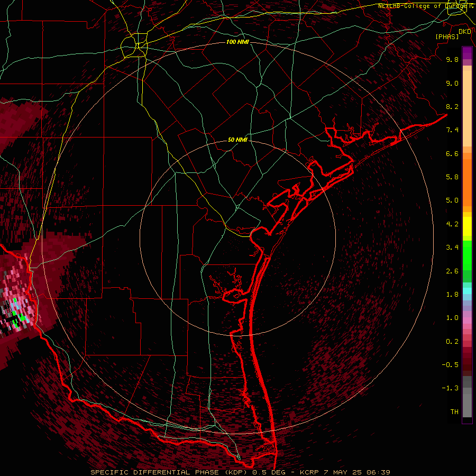The height and width of the screenshot is (476, 476).
Task: Click the purple top segment of the color bar
Action: 467,53
